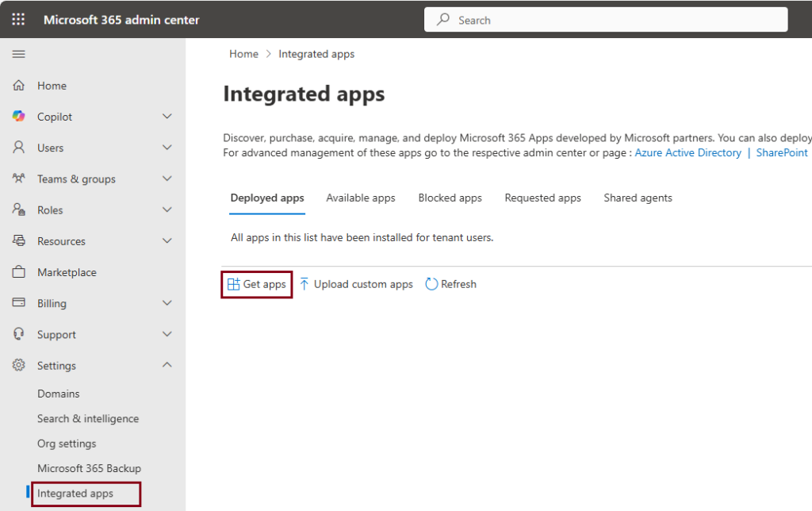Open Search & intelligence settings
Image resolution: width=812 pixels, height=511 pixels.
[88, 419]
